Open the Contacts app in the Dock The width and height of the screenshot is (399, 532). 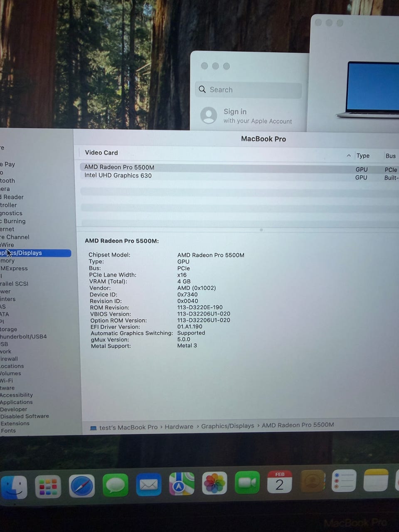(x=313, y=481)
